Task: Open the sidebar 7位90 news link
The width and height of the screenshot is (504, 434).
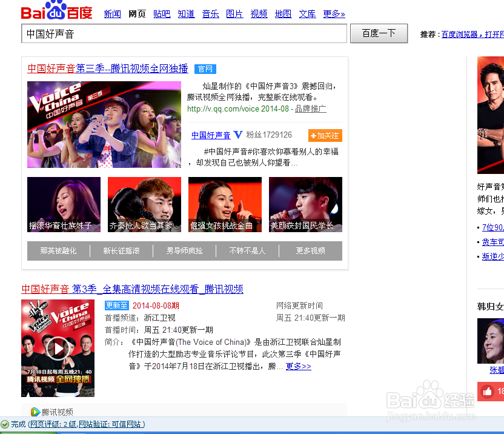Action: (492, 227)
